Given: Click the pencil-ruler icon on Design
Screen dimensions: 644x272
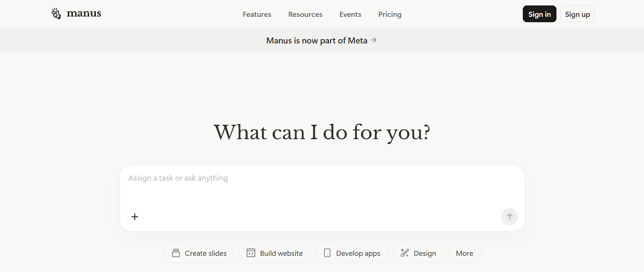Looking at the screenshot, I should [x=405, y=253].
